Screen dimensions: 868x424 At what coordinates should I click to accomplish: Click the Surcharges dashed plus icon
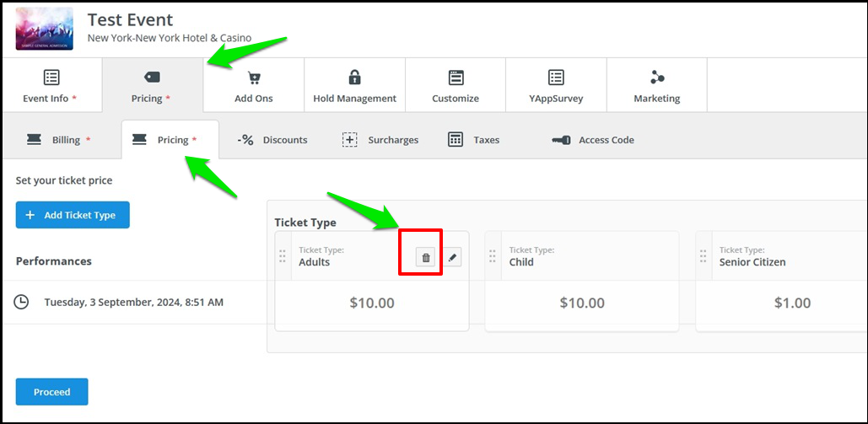[349, 140]
